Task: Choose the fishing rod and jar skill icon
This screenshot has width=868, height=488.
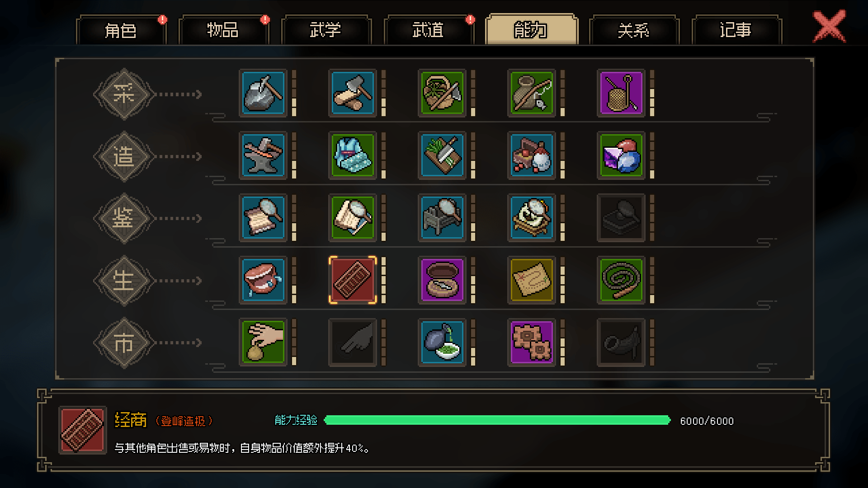Action: (x=532, y=93)
